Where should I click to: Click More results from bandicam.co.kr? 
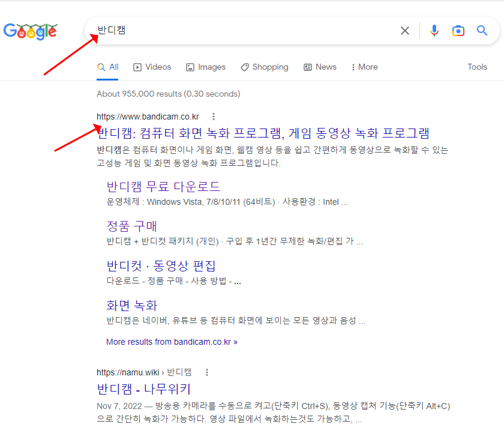(x=172, y=342)
